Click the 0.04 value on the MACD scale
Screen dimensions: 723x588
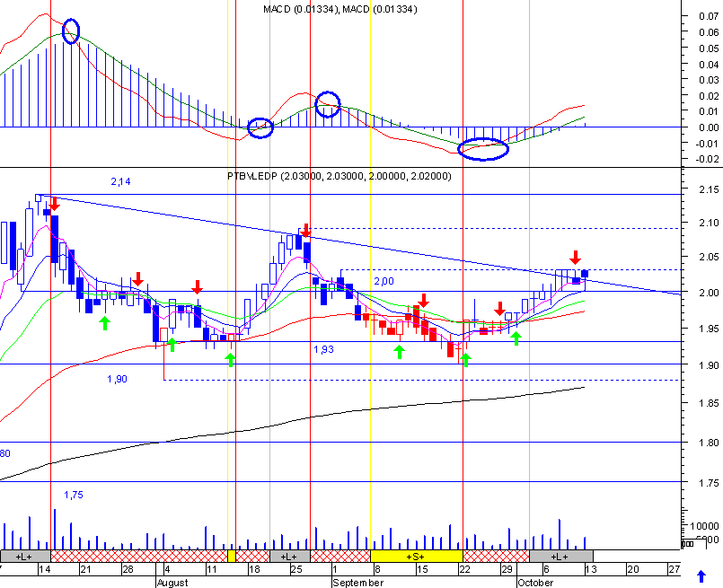(x=709, y=65)
